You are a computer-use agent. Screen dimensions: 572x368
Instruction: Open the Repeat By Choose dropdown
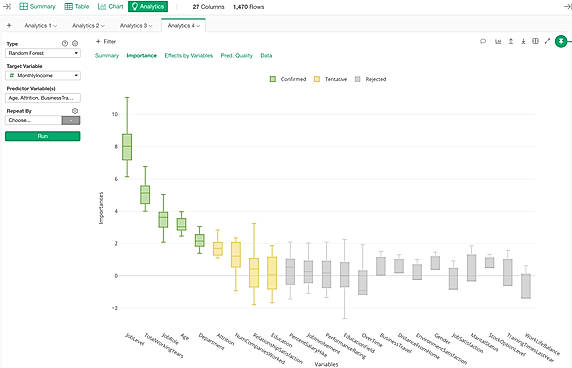33,120
